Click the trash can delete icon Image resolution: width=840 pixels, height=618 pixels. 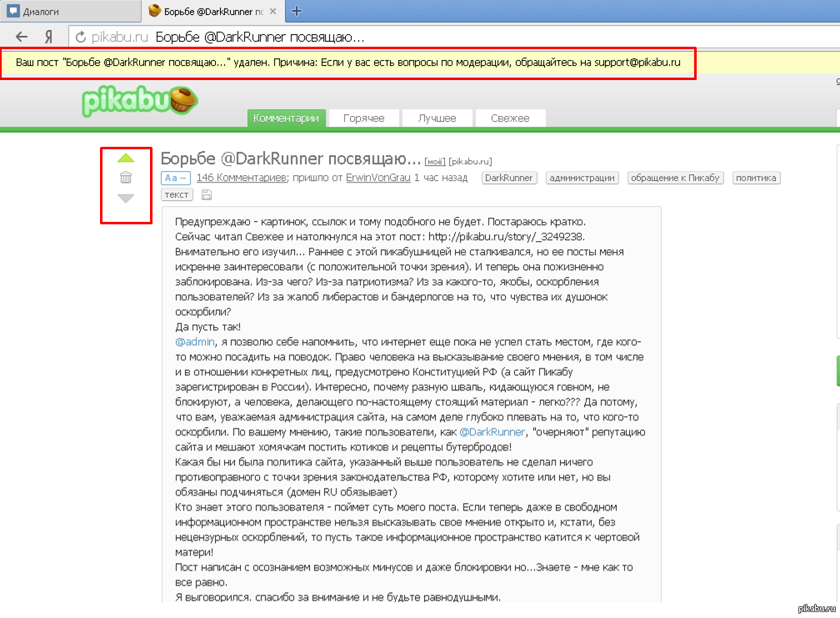[125, 177]
